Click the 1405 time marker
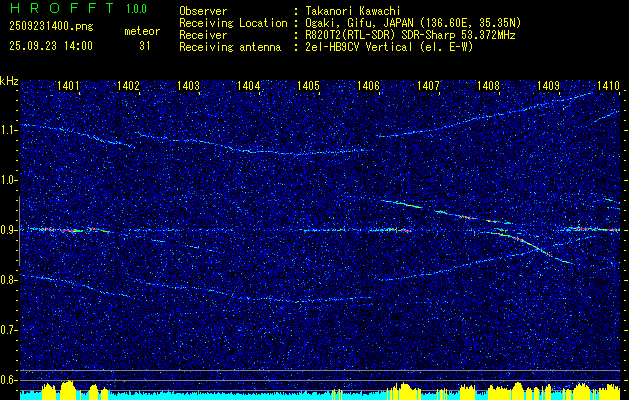The width and height of the screenshot is (629, 400). (308, 85)
